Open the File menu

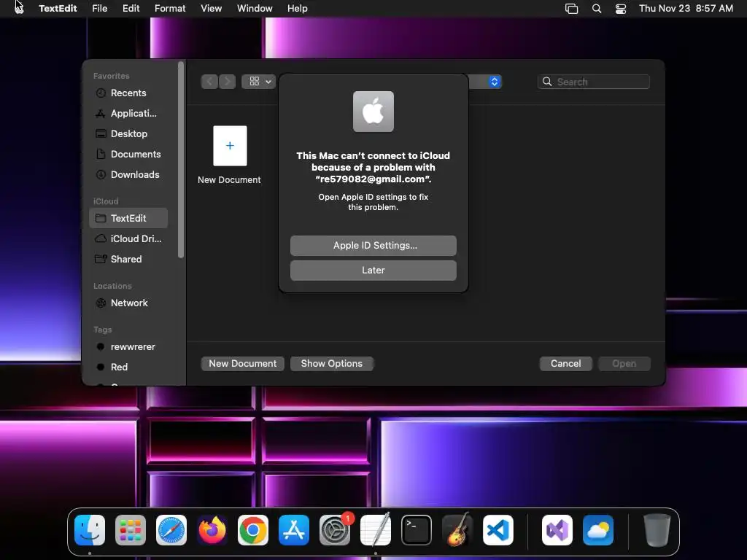(99, 9)
